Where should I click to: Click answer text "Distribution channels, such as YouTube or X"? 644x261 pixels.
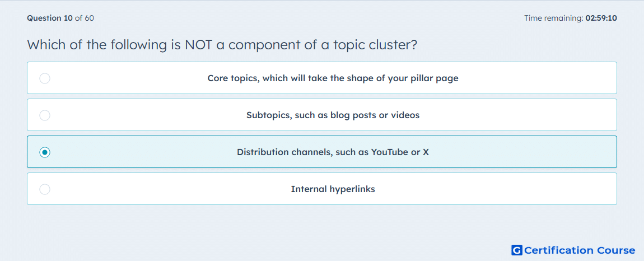(333, 152)
